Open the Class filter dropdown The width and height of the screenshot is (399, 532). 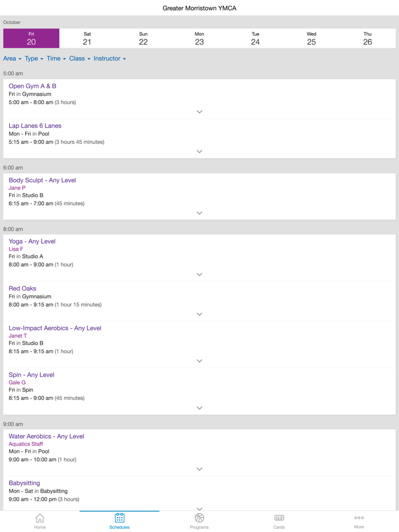(x=79, y=59)
